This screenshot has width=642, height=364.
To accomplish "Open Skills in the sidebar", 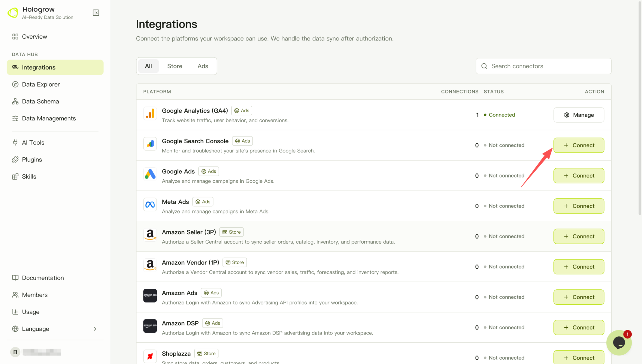I will (x=55, y=177).
